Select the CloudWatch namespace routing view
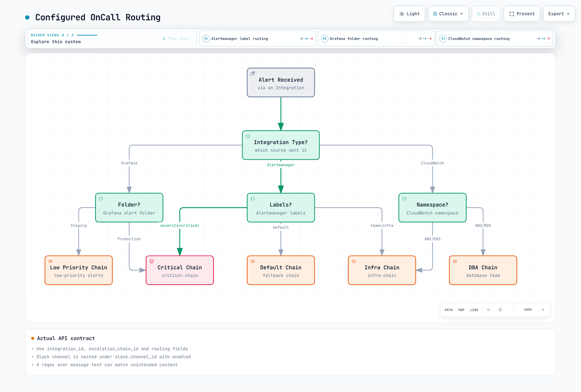The image size is (581, 392). (x=495, y=39)
